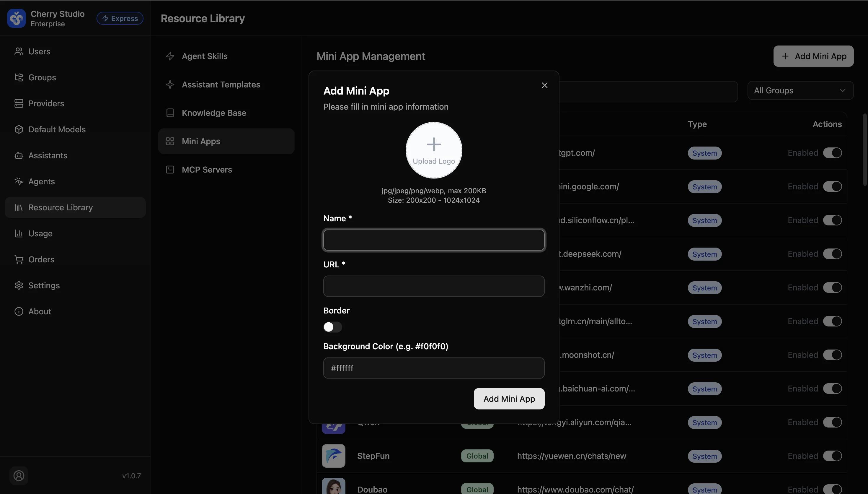Select the Agent Skills tab
Image resolution: width=868 pixels, height=494 pixels.
coord(226,56)
